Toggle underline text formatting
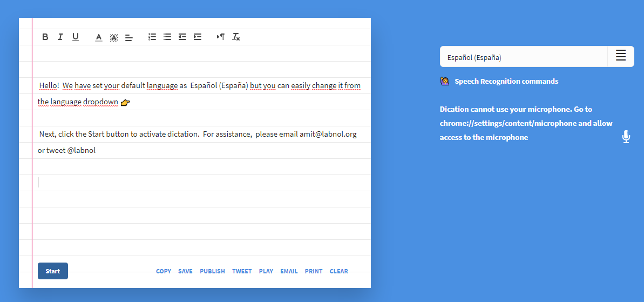 pyautogui.click(x=76, y=37)
